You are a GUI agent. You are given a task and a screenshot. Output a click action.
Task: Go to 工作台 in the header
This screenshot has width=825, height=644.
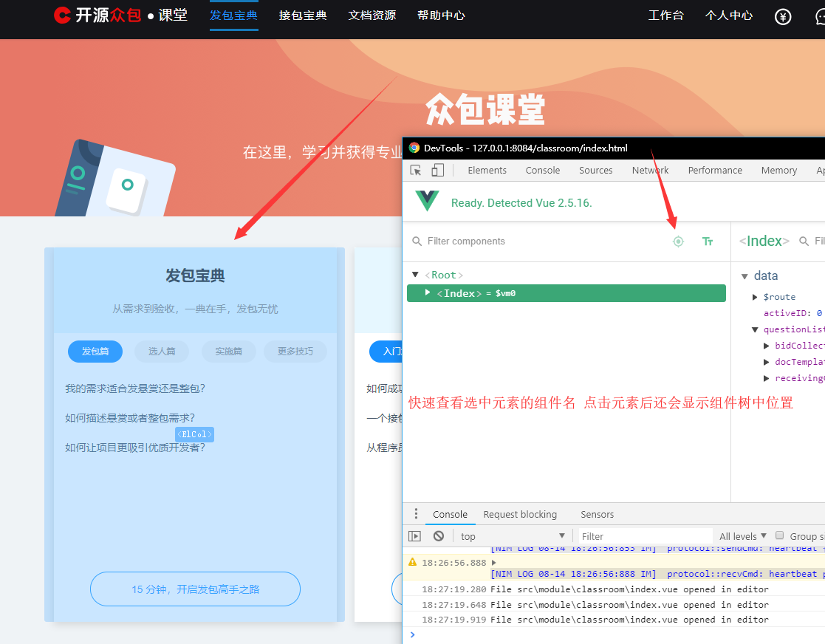click(665, 16)
